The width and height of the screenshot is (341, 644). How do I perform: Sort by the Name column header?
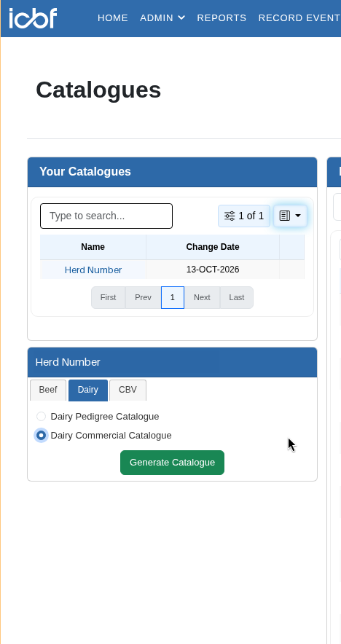[x=93, y=247]
